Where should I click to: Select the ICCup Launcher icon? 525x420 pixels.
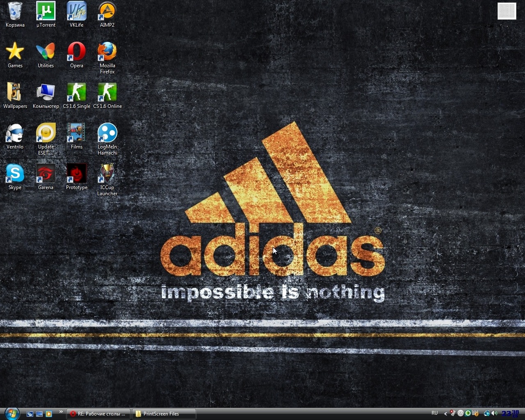point(107,180)
